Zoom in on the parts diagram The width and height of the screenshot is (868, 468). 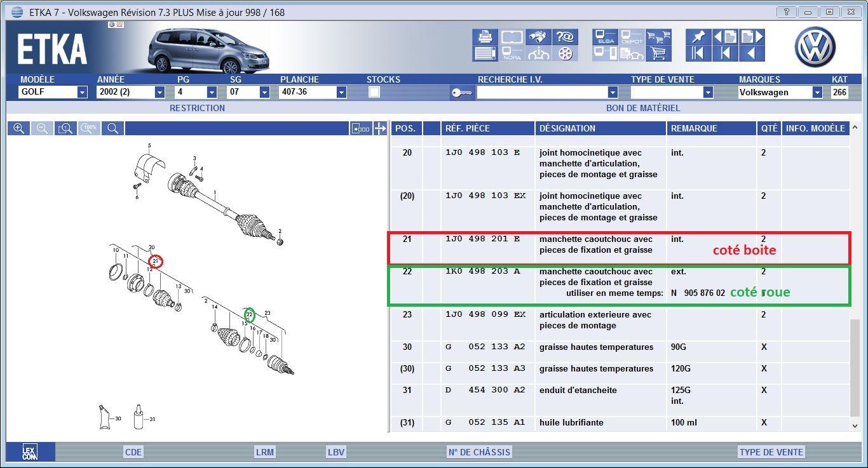[19, 128]
